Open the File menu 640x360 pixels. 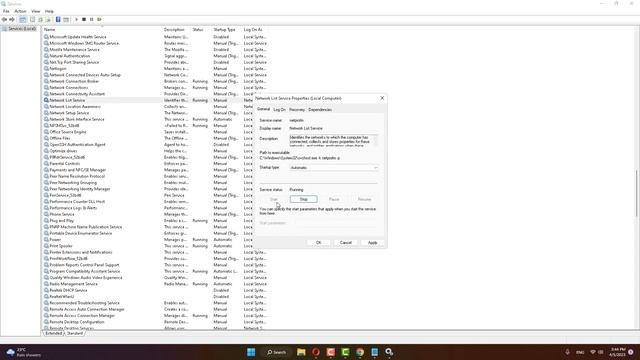[6, 11]
